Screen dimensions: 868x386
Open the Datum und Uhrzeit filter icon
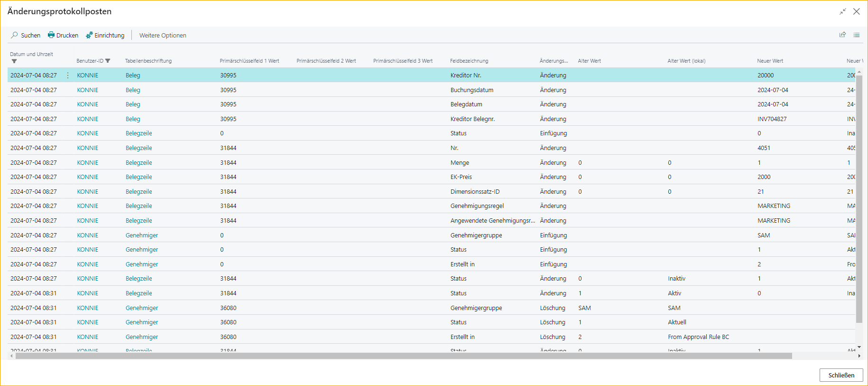[14, 61]
